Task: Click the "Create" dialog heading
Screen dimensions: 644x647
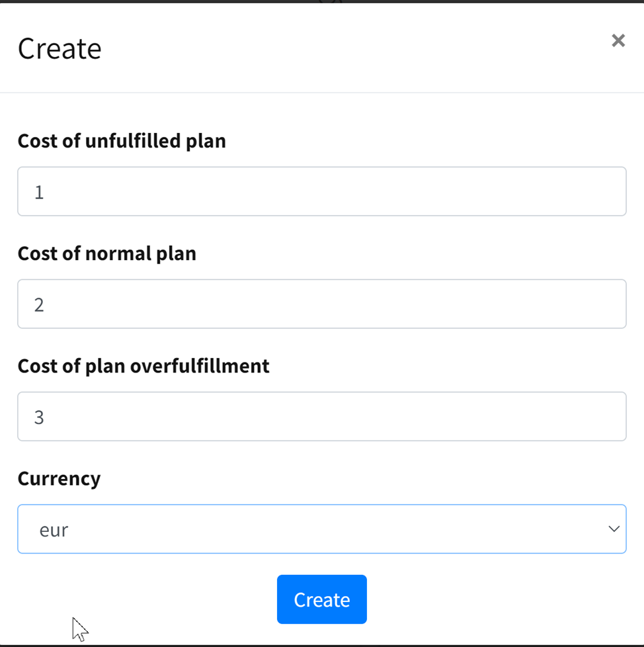Action: pyautogui.click(x=60, y=49)
